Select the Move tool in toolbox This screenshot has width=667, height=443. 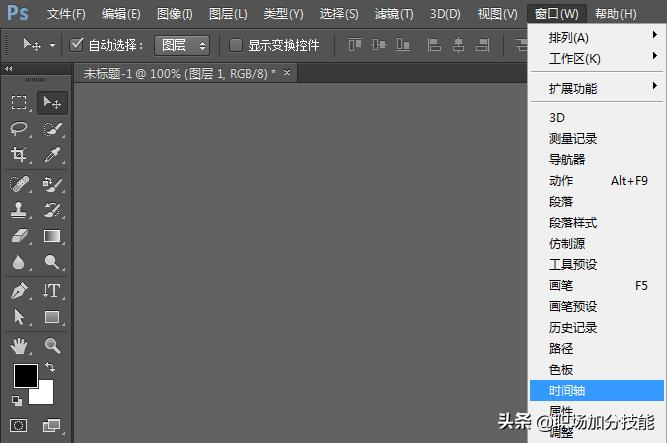click(x=52, y=103)
